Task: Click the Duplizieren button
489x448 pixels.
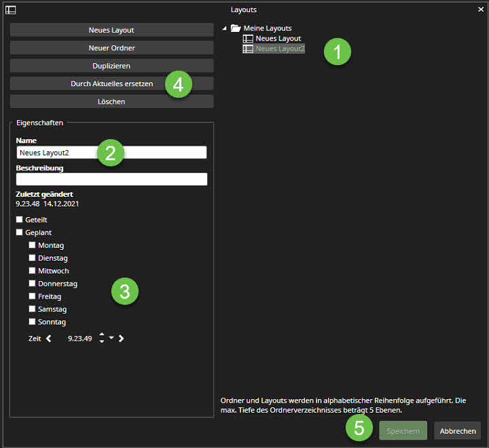Action: [111, 66]
